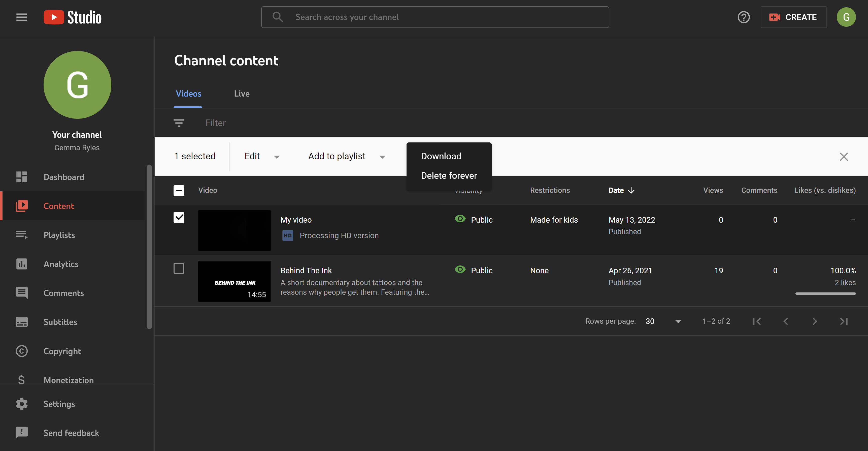Viewport: 868px width, 451px height.
Task: Click the Made for kids restriction
Action: [554, 220]
